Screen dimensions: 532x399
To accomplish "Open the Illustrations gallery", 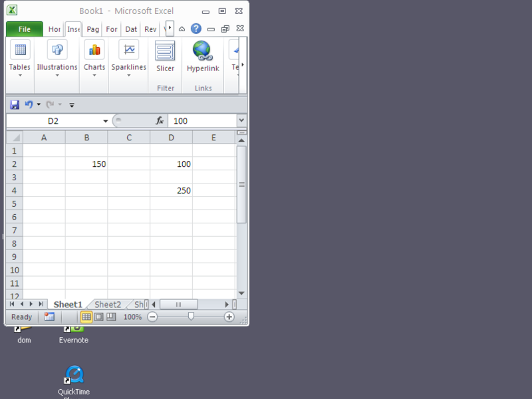I will point(57,58).
